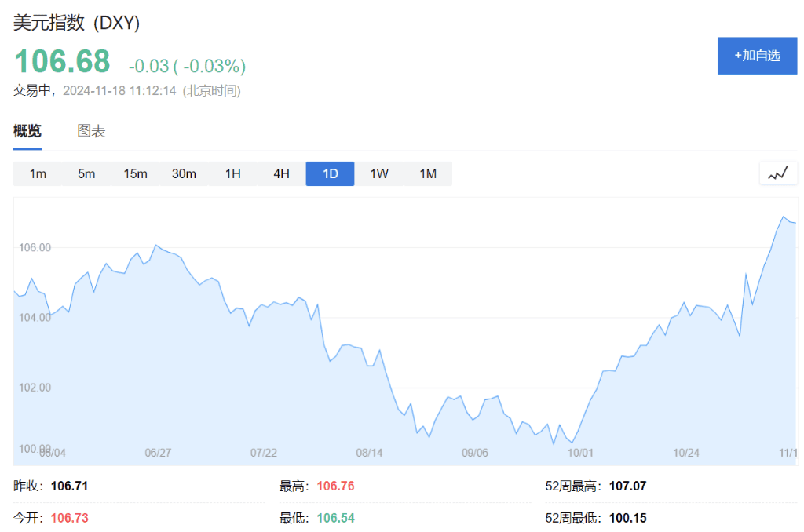Viewport: 804px width, 532px height.
Task: Open the chart type line icon
Action: point(778,173)
